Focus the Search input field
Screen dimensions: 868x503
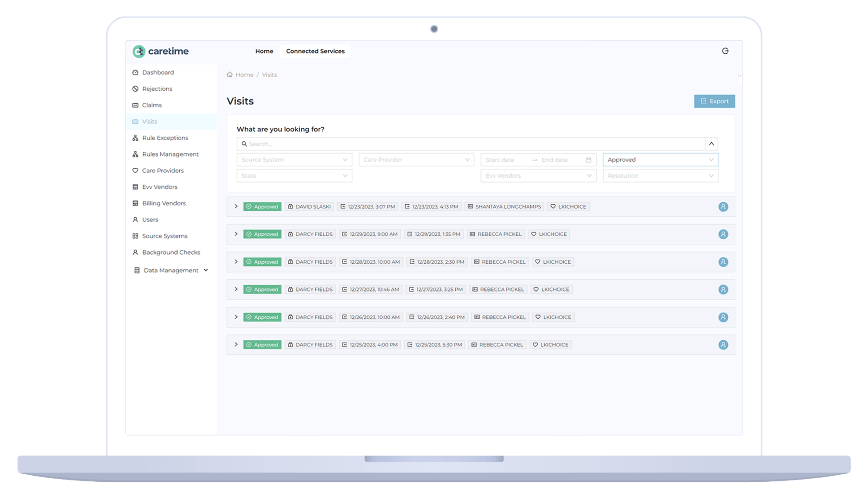470,144
